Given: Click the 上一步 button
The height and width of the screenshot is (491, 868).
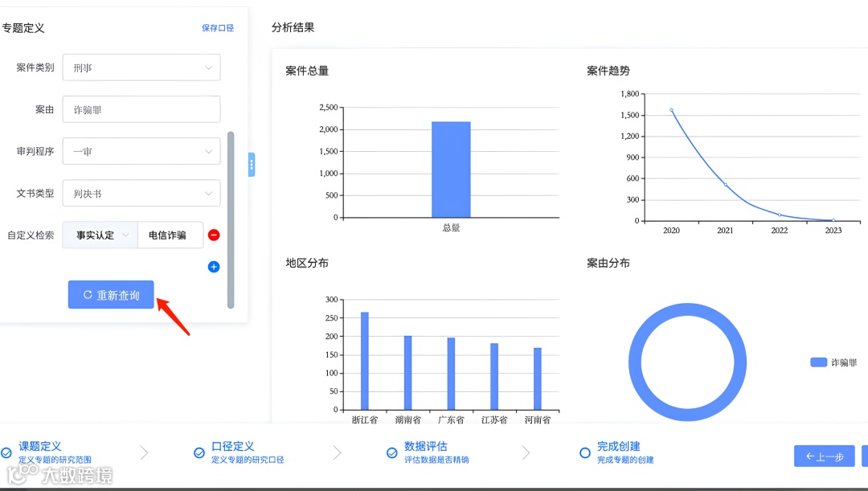Looking at the screenshot, I should point(825,456).
